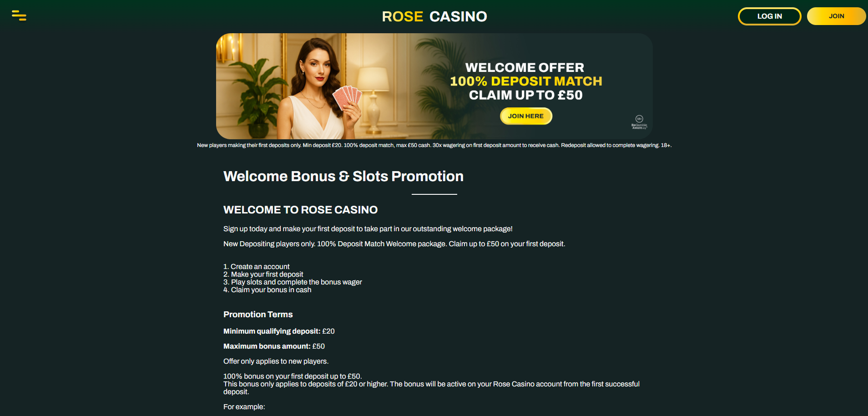
Task: Click the Maximum bonus amount line
Action: pyautogui.click(x=274, y=346)
